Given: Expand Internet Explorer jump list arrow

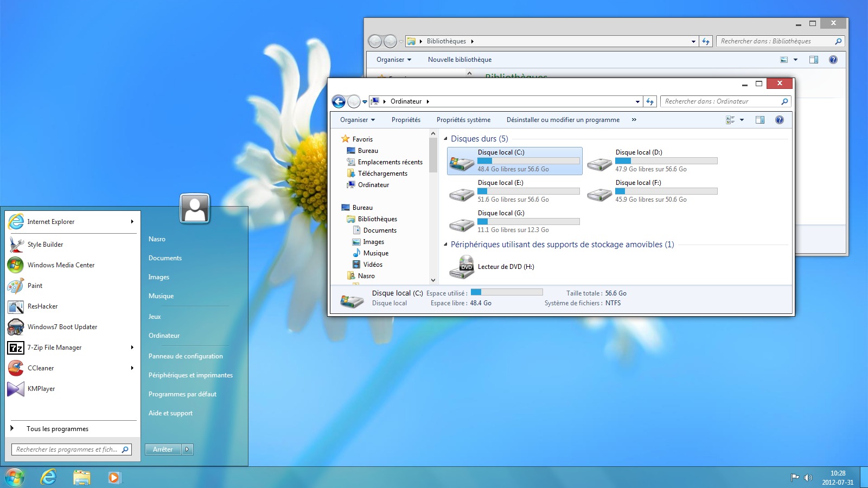Looking at the screenshot, I should pos(132,222).
